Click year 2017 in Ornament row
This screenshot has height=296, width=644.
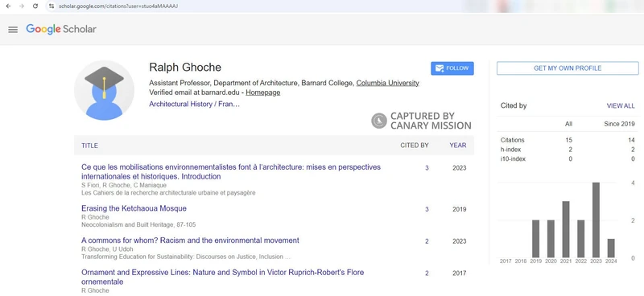coord(459,273)
